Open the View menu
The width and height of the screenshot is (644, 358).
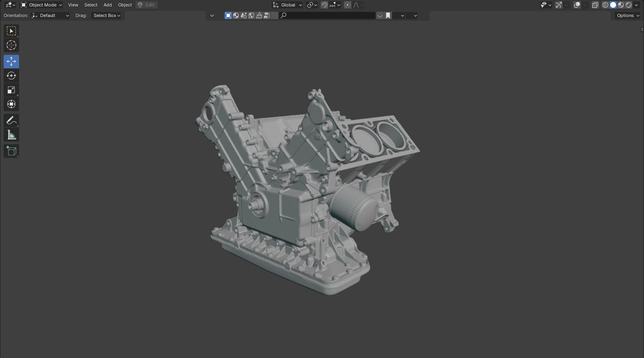[x=73, y=5]
